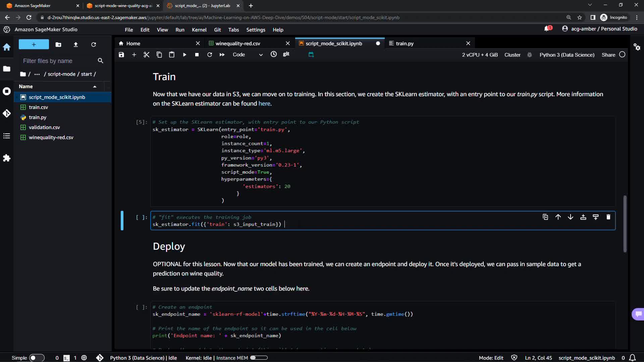This screenshot has height=362, width=644.
Task: Open running terminals and kernels panel
Action: (x=7, y=91)
